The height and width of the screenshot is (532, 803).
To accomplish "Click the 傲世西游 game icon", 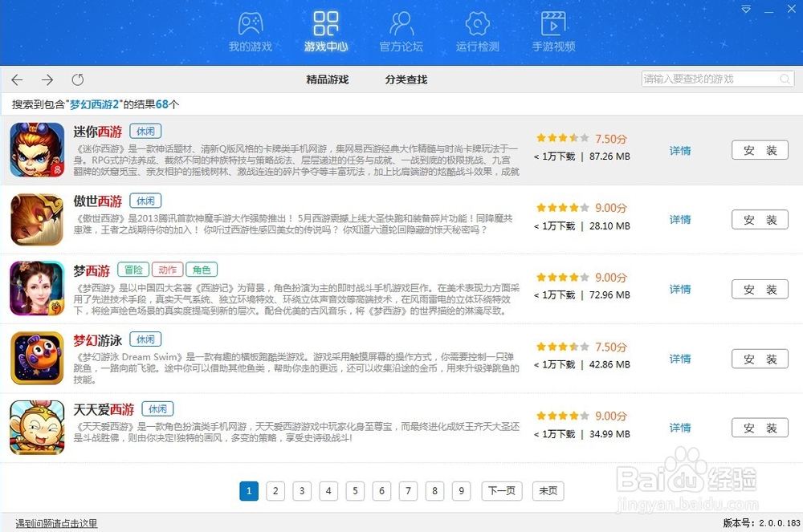I will [x=37, y=219].
